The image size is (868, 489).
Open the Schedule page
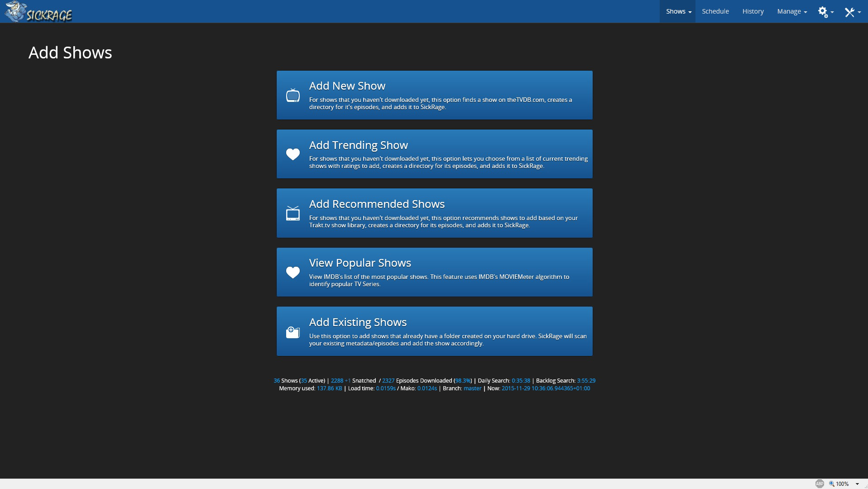715,11
